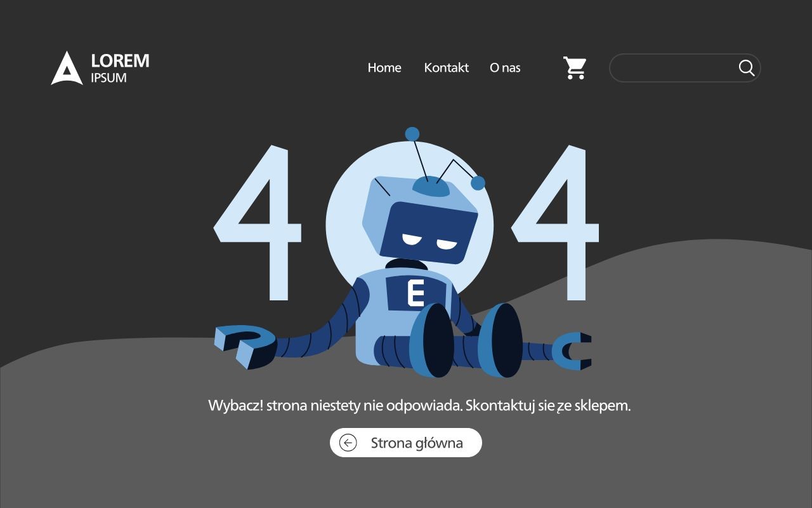Open the shopping cart icon
This screenshot has width=812, height=508.
tap(575, 68)
